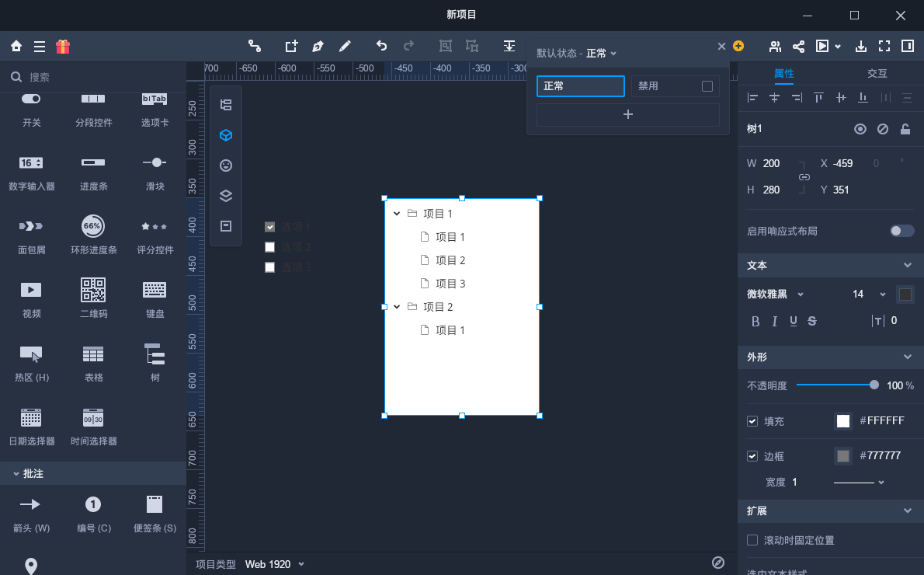Select the 禁用 state button

tap(674, 86)
